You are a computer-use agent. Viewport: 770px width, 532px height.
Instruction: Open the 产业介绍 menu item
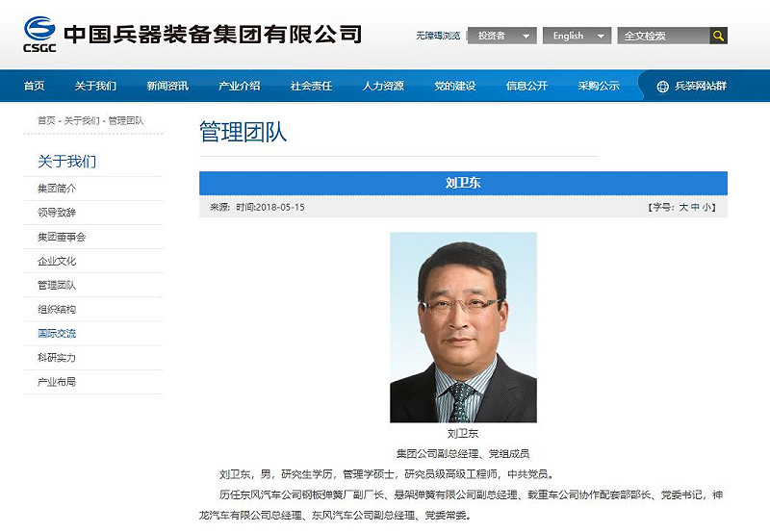[239, 86]
